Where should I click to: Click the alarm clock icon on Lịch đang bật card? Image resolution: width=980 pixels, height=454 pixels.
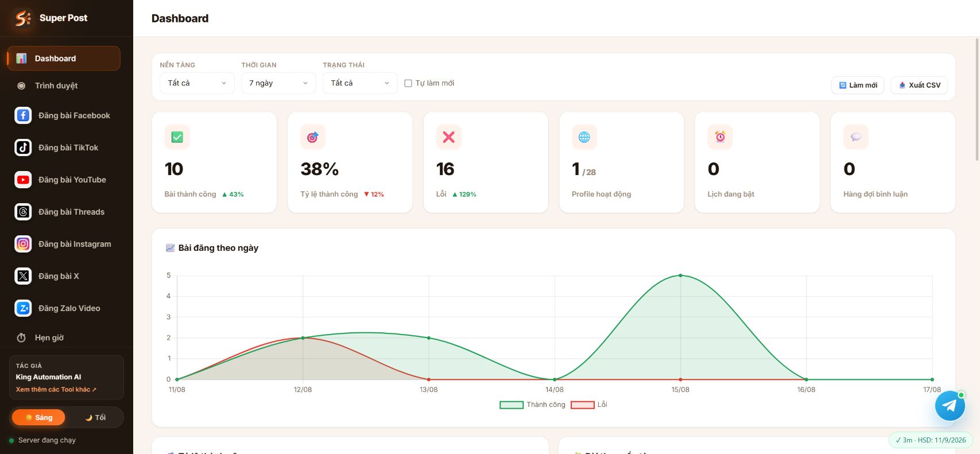pos(720,137)
